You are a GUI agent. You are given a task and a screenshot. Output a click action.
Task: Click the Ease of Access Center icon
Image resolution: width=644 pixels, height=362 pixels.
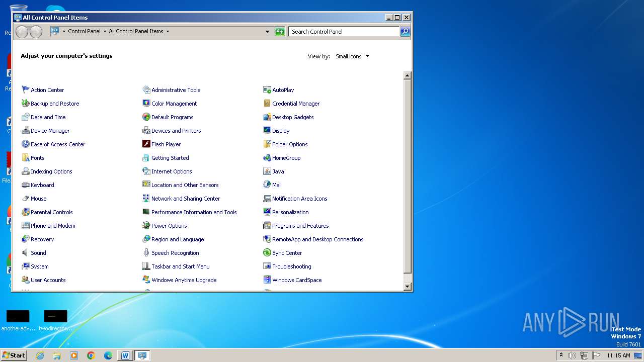(26, 144)
